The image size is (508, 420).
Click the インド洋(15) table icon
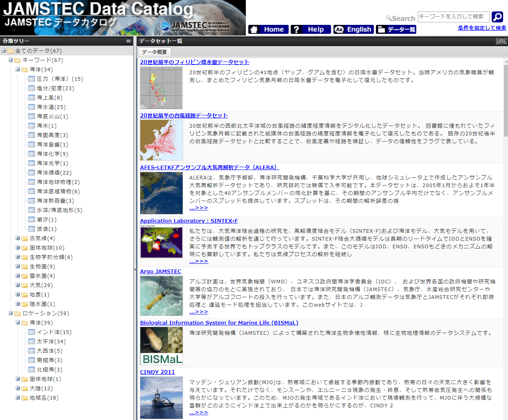coord(31,332)
